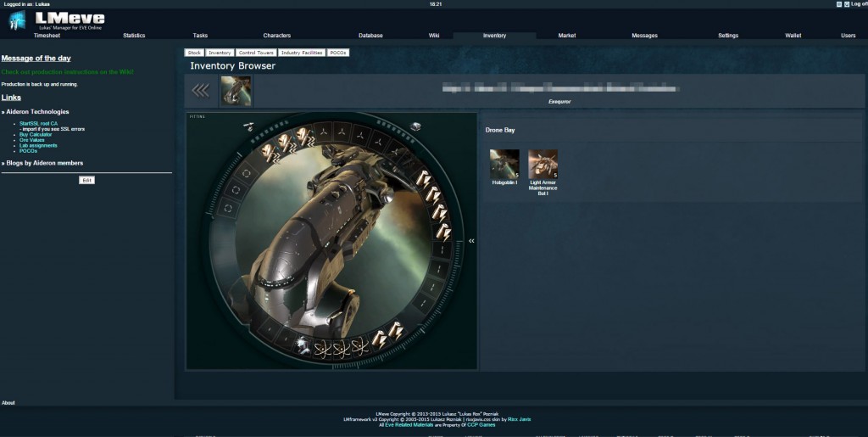
Task: Go to the Characters tab
Action: coord(277,36)
